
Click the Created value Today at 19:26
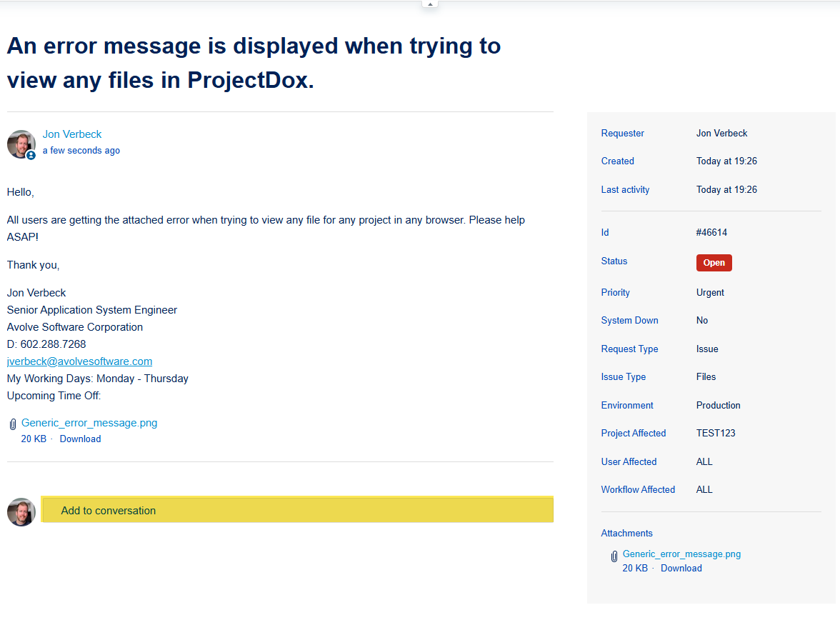point(726,161)
